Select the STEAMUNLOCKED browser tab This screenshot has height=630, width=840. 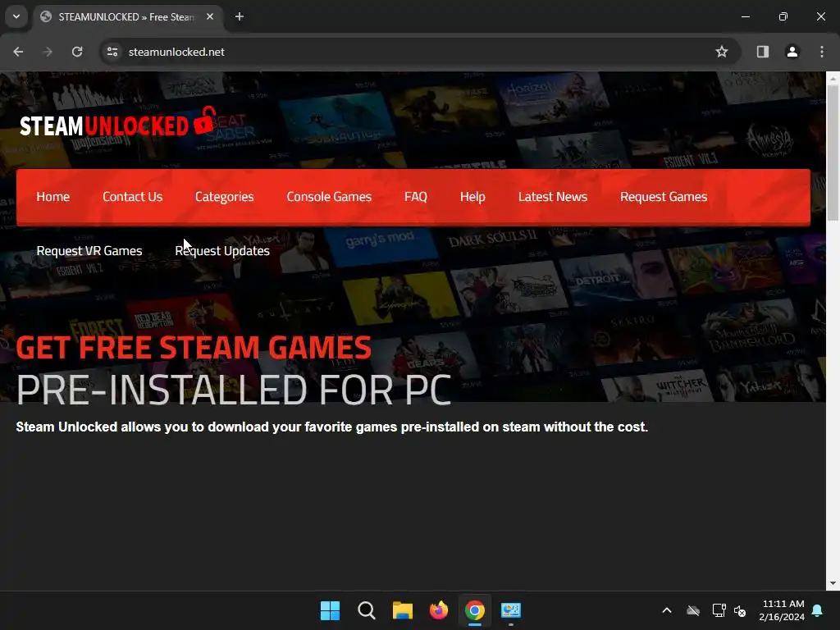pyautogui.click(x=127, y=16)
